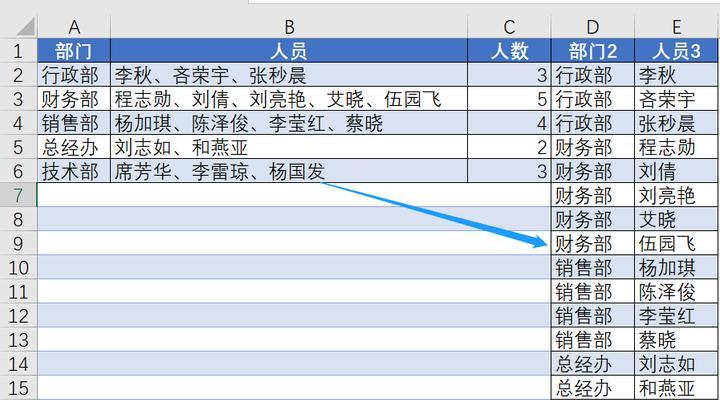Select row 10 header
This screenshot has width=720, height=400.
(18, 267)
